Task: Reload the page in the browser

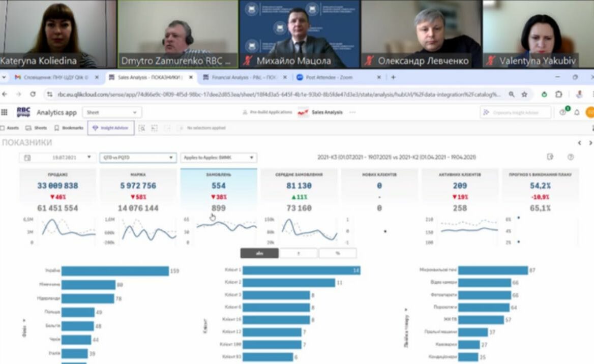Action: [33, 95]
